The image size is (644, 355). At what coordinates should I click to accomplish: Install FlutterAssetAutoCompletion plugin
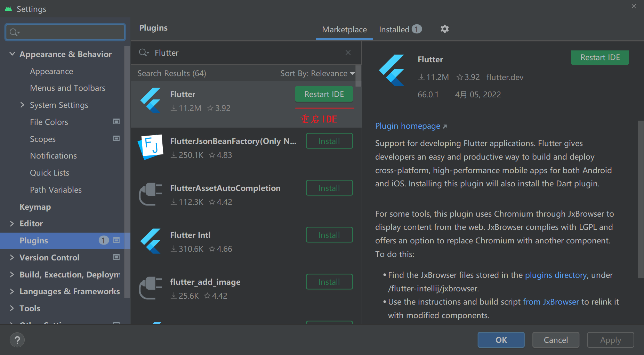point(329,188)
